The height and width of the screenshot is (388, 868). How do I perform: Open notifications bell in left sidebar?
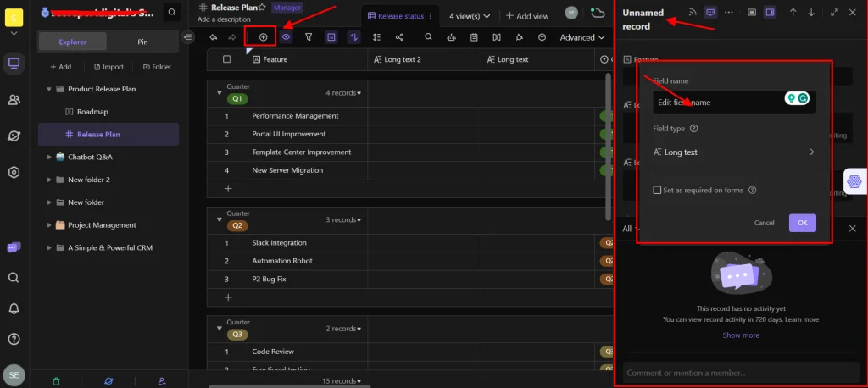click(x=14, y=308)
